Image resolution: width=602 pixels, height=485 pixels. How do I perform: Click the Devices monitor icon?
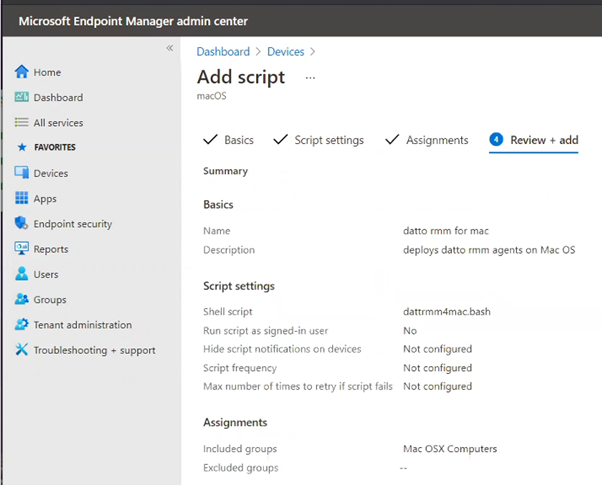point(22,172)
